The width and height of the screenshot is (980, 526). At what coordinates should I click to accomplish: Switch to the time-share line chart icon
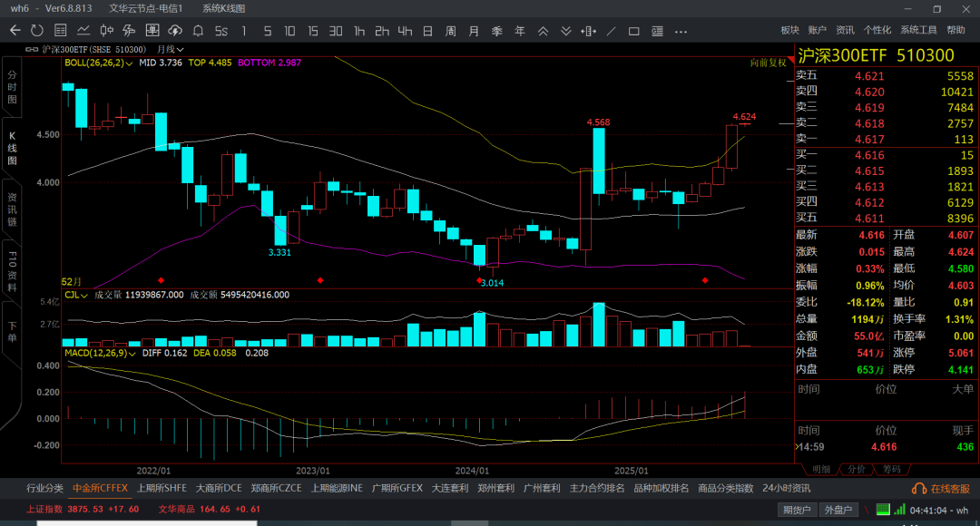(83, 31)
